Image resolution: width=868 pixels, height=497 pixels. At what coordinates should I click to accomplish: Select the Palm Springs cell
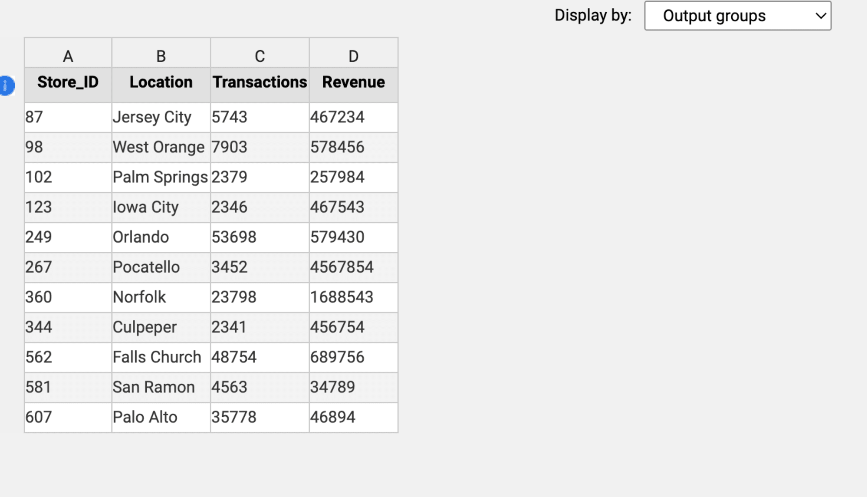[161, 178]
